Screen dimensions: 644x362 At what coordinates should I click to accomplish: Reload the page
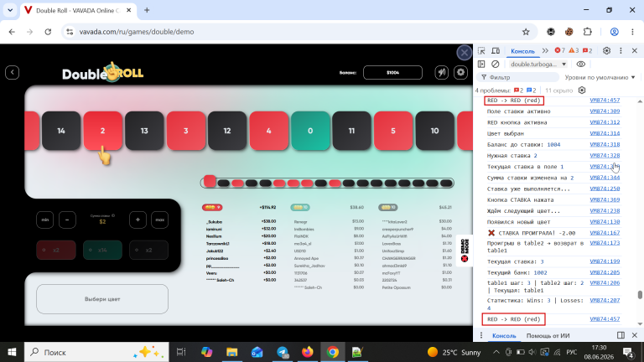[x=48, y=32]
